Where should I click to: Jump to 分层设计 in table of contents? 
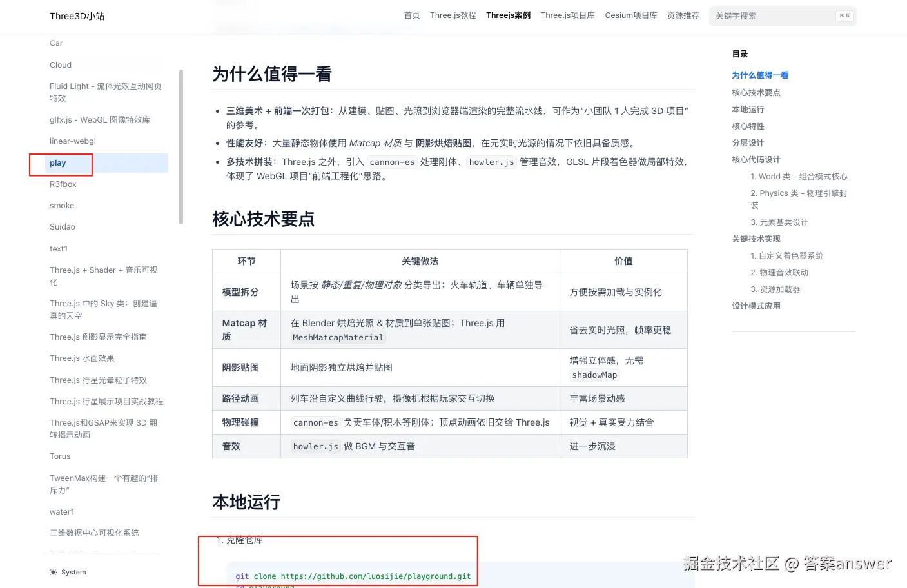748,143
